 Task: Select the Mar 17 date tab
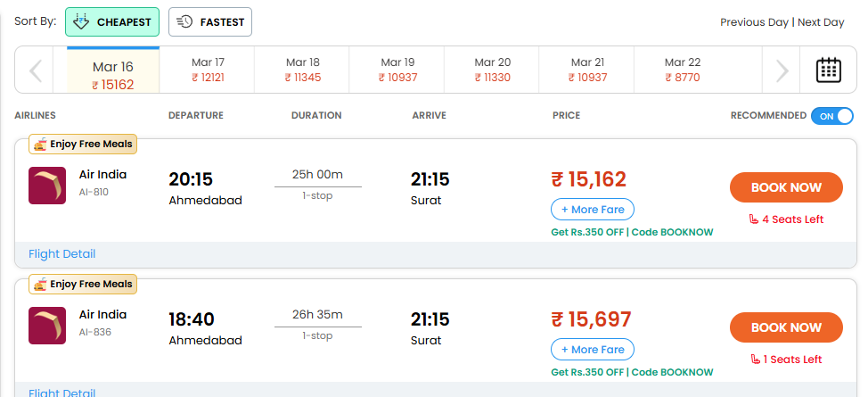208,70
